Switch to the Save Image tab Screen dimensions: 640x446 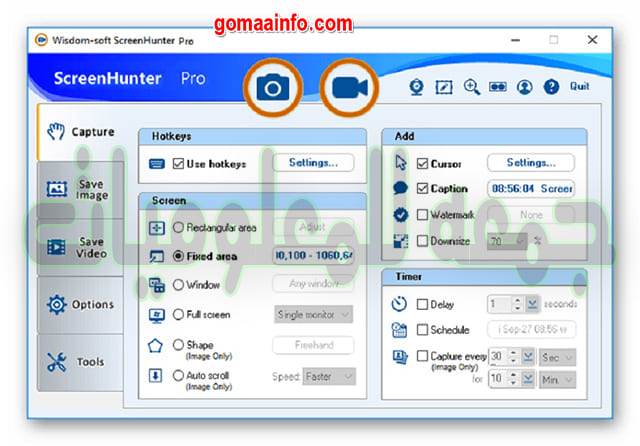click(80, 189)
